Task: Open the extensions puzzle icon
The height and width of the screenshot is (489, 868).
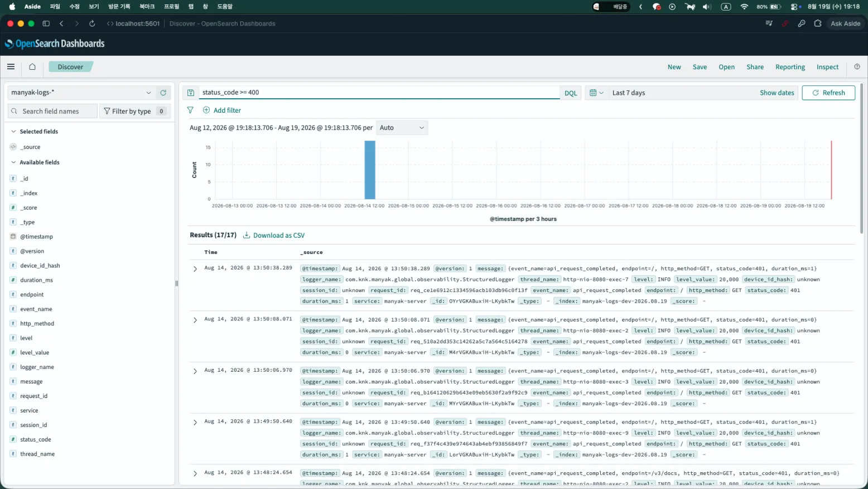Action: click(x=818, y=23)
